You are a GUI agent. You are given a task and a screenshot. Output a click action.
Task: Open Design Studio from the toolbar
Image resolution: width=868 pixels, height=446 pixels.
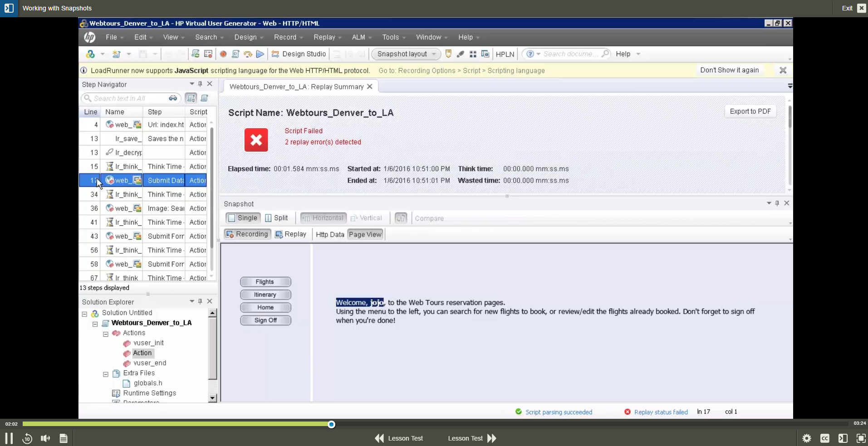(x=299, y=54)
